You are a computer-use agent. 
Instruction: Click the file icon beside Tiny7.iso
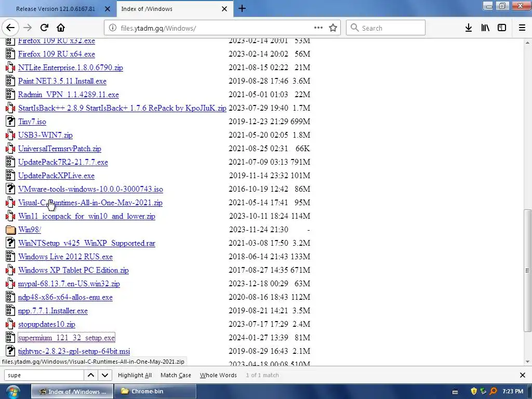[x=10, y=122]
